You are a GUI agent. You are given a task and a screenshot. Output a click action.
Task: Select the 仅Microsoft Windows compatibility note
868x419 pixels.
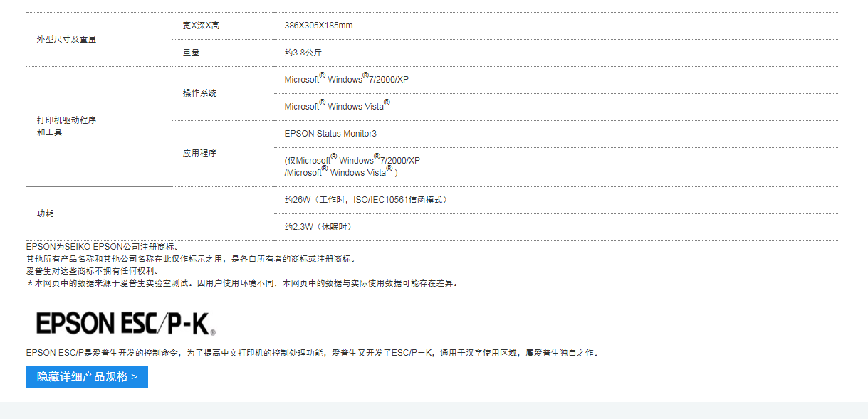click(352, 166)
